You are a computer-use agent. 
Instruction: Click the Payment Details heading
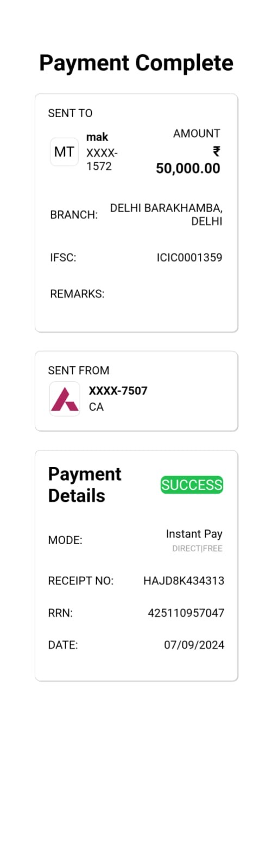click(x=85, y=485)
